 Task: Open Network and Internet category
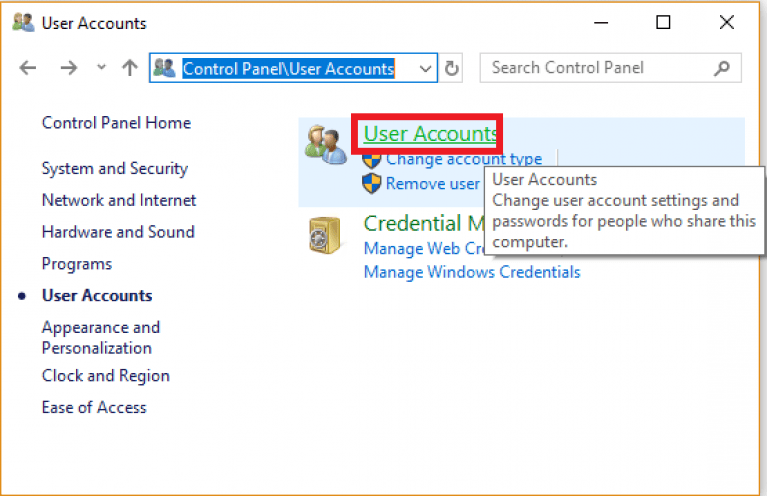point(119,200)
